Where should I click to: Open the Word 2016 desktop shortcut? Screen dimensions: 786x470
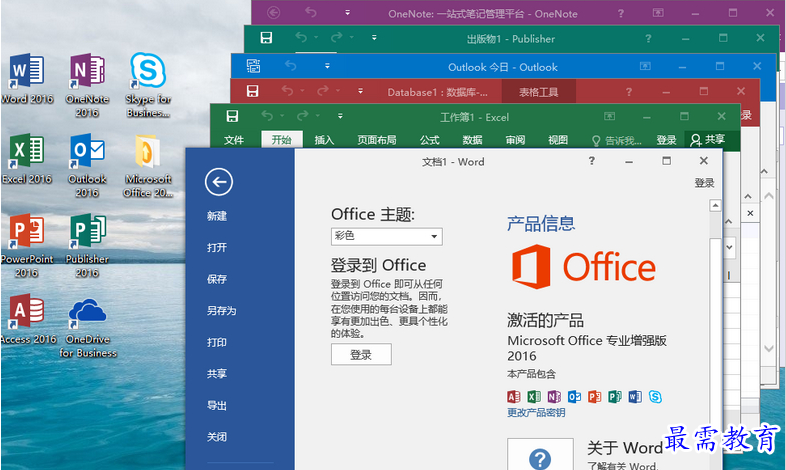(27, 78)
